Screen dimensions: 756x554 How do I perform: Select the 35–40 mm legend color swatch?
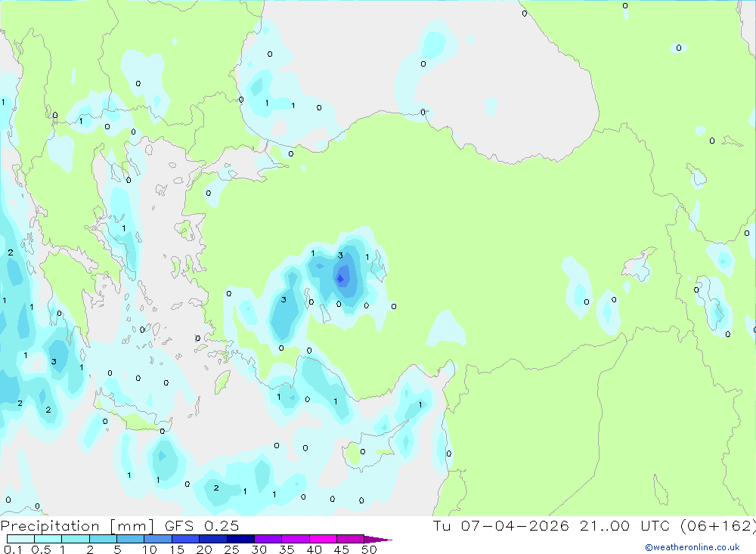click(x=296, y=539)
